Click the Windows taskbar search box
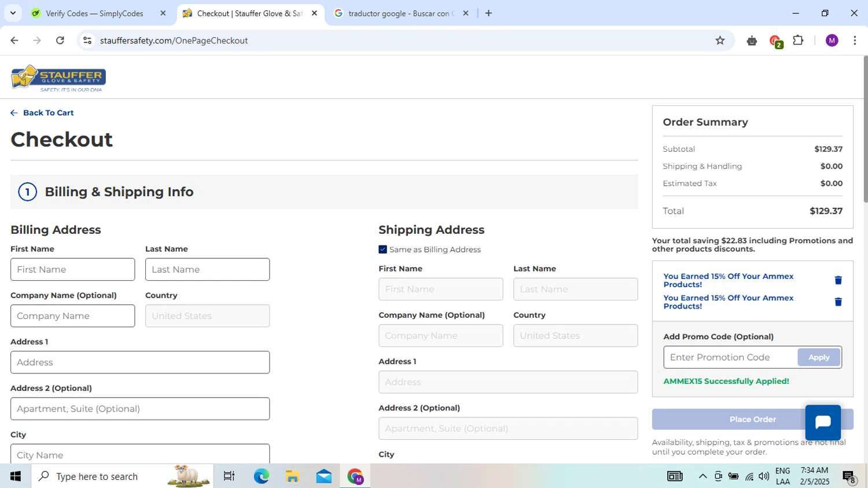This screenshot has height=488, width=868. click(122, 476)
